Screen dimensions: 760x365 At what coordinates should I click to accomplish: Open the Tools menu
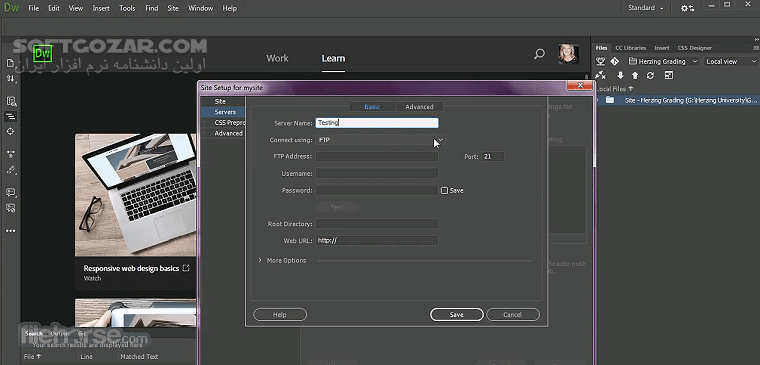pyautogui.click(x=127, y=8)
